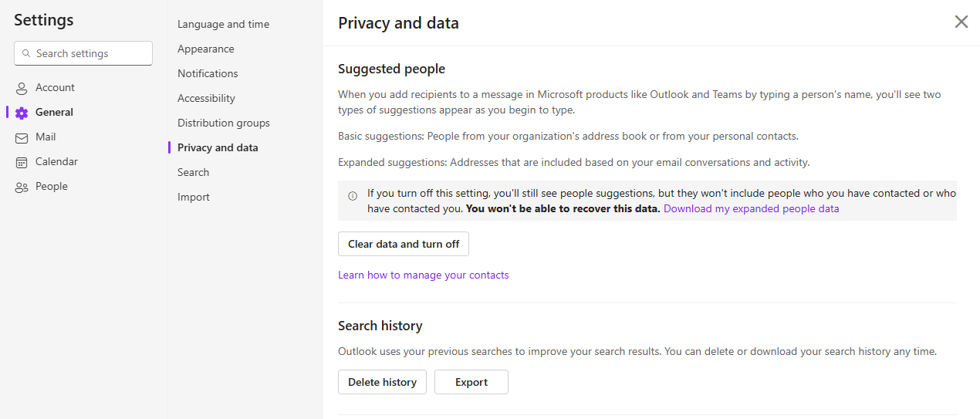Open the Import settings page

click(x=193, y=197)
